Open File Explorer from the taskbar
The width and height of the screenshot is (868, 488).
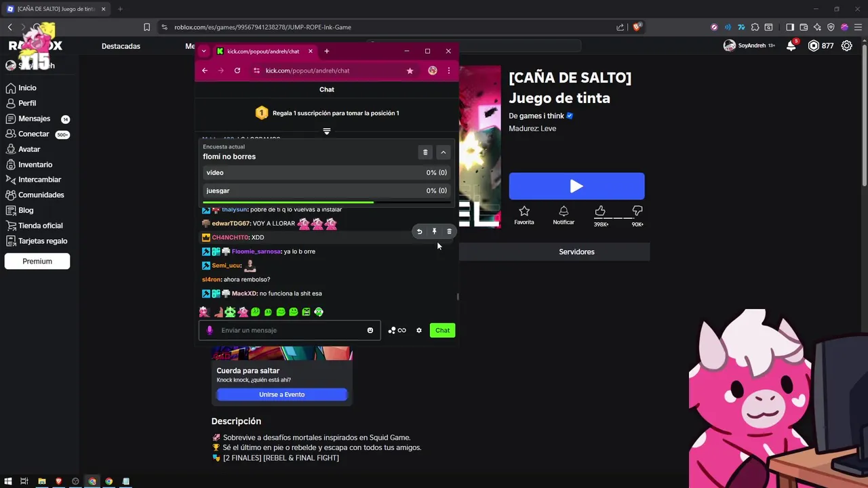[41, 482]
